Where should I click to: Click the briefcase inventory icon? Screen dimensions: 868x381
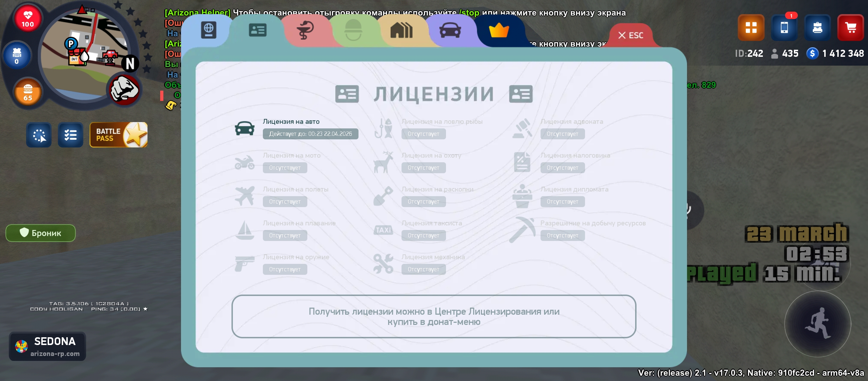817,28
